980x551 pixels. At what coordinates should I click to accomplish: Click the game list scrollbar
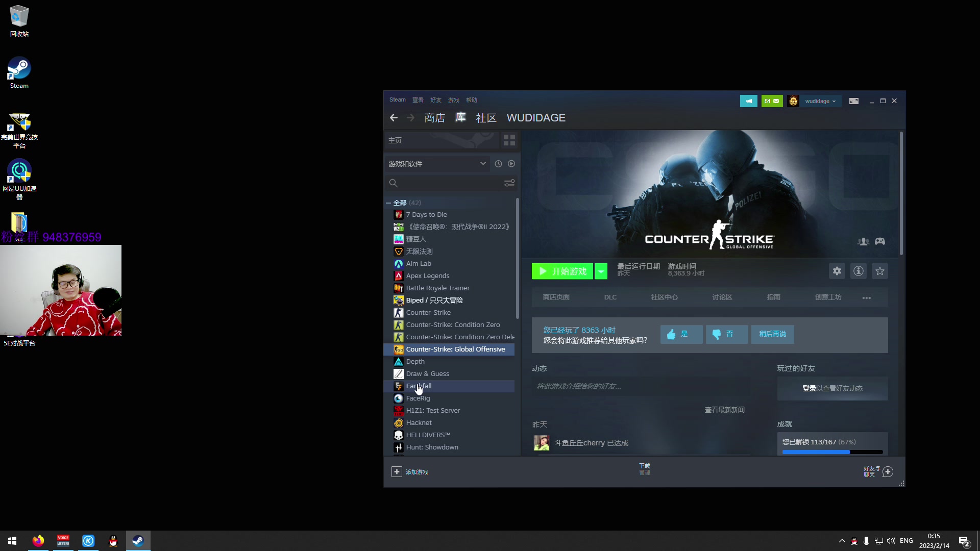(517, 258)
